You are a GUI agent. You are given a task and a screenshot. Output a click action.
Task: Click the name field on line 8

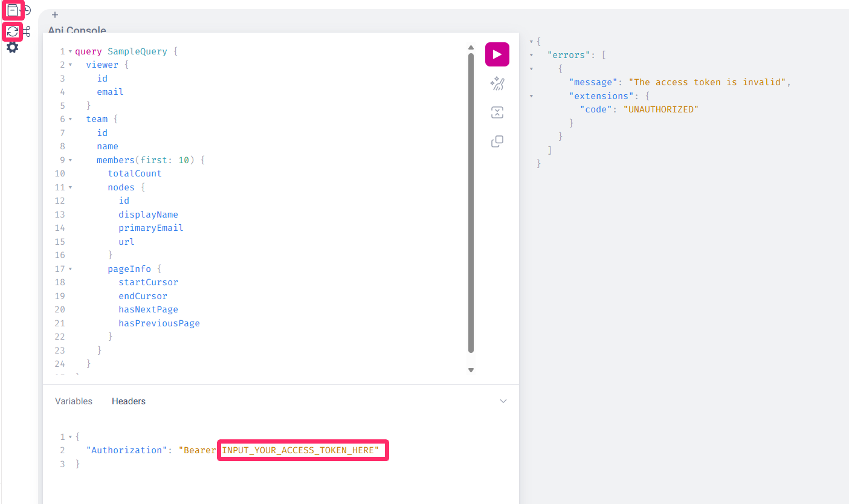click(x=108, y=146)
